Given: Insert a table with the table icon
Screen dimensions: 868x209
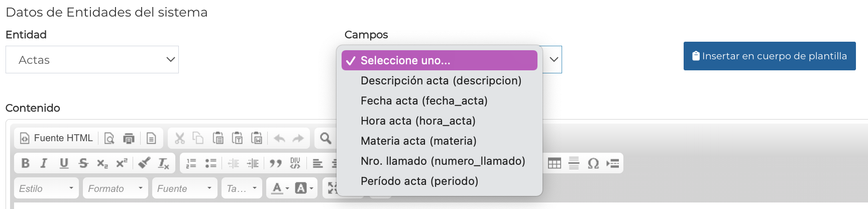Looking at the screenshot, I should (555, 163).
